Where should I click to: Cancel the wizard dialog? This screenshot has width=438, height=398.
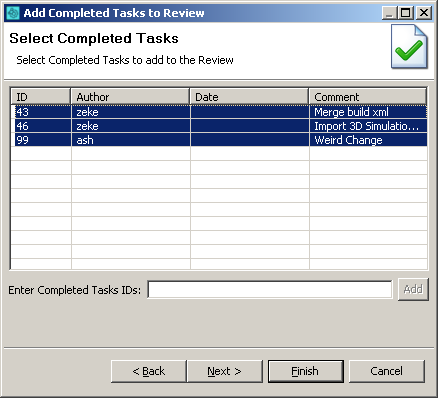387,371
